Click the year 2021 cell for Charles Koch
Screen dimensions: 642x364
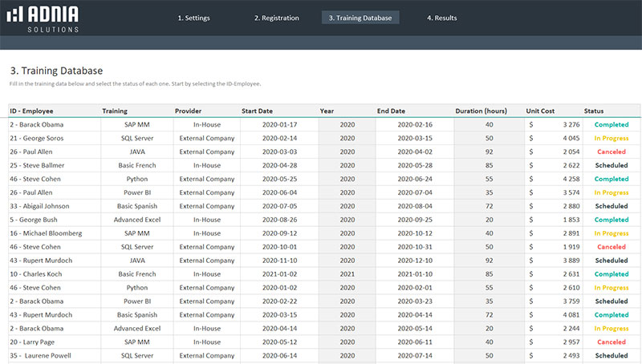coord(347,274)
